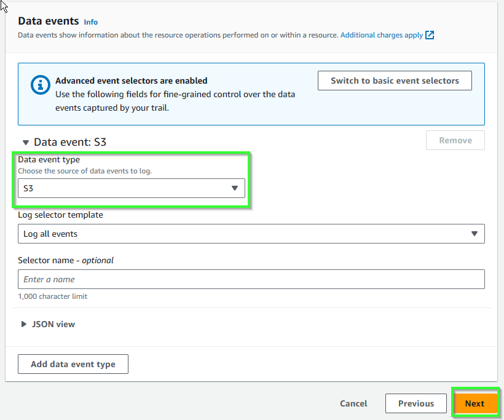This screenshot has width=504, height=420.
Task: Open the Info link beside Data events
Action: (x=90, y=22)
